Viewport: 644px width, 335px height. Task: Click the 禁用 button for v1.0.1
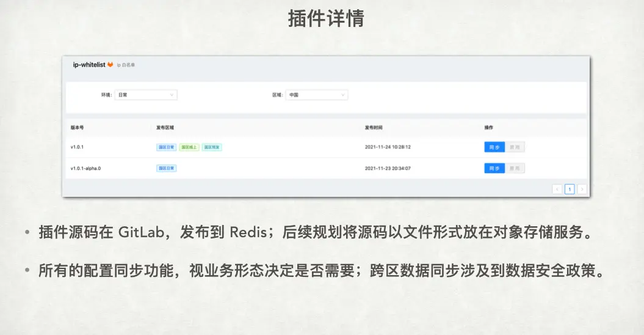[515, 147]
